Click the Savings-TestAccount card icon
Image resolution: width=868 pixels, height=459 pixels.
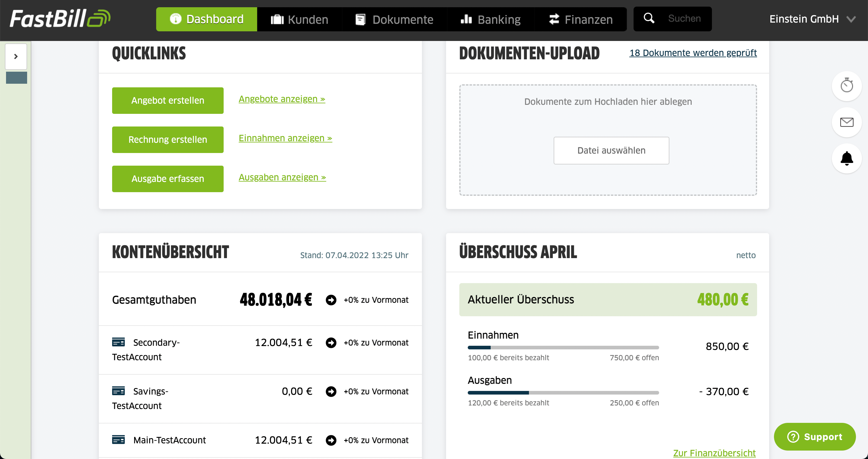point(118,391)
